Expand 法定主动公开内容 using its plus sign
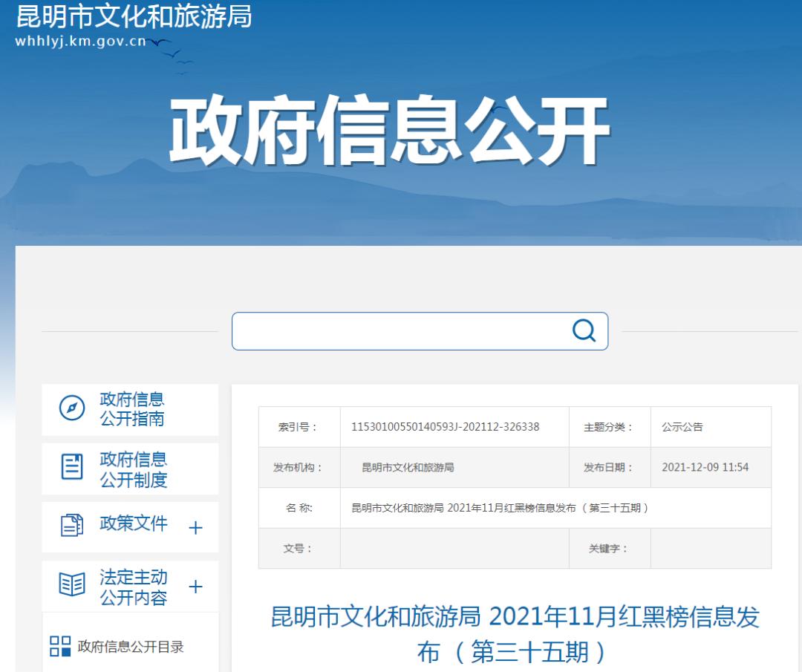Image resolution: width=802 pixels, height=672 pixels. click(195, 587)
